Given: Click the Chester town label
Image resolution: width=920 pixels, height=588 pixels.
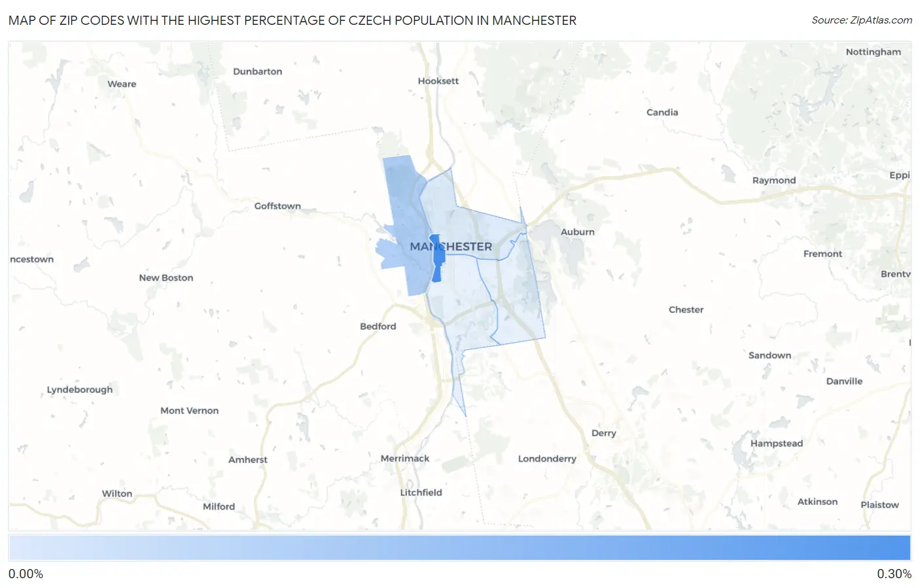Looking at the screenshot, I should coord(686,310).
